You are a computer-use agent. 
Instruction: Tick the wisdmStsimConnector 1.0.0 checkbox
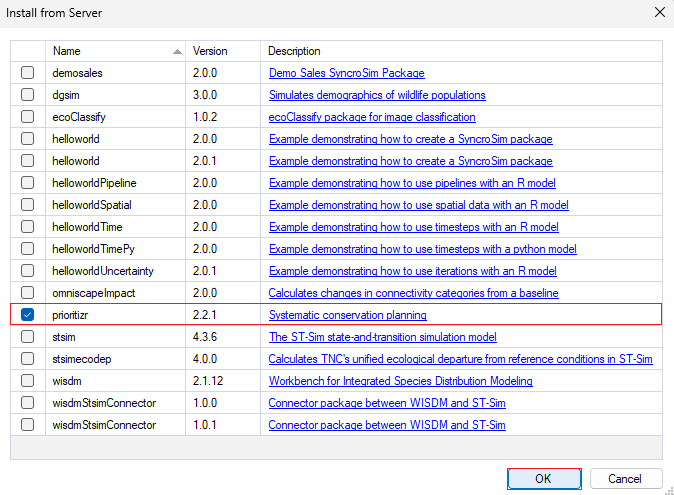coord(28,403)
